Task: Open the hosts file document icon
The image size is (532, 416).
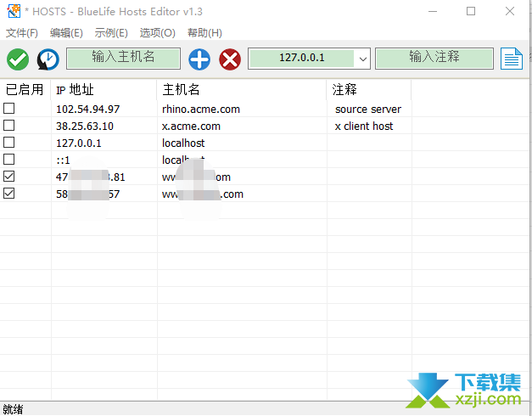Action: coord(512,59)
